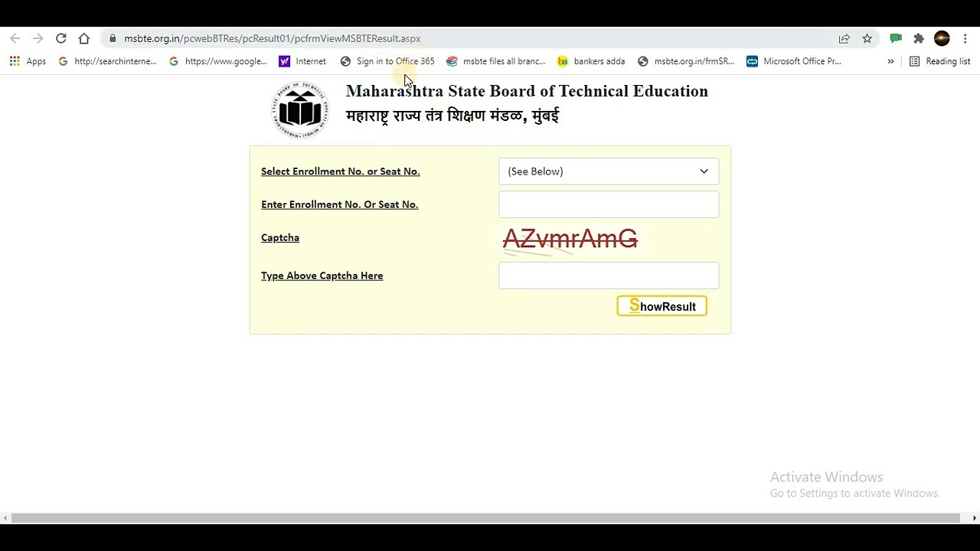This screenshot has height=551, width=980.
Task: Click the padlock site info icon
Action: point(113,38)
